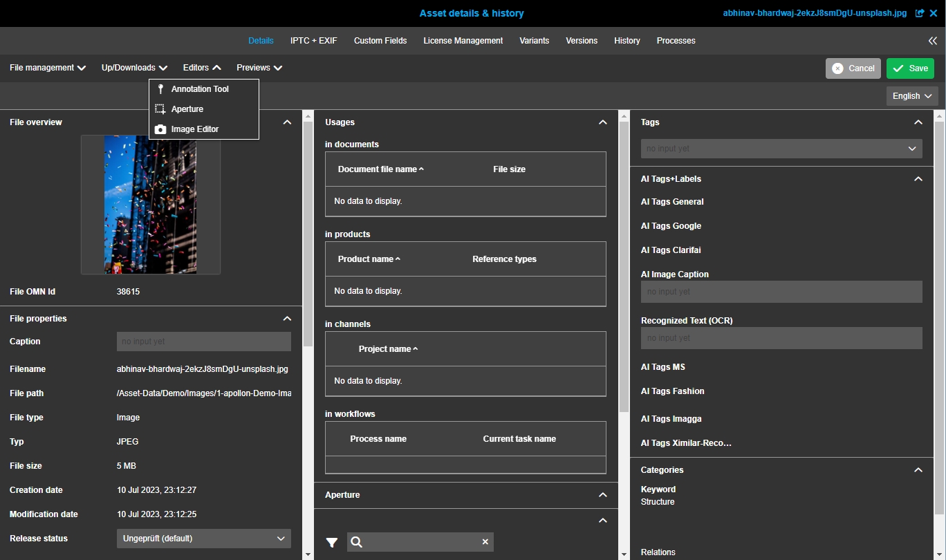Click the Caption input field
946x560 pixels.
tap(203, 342)
